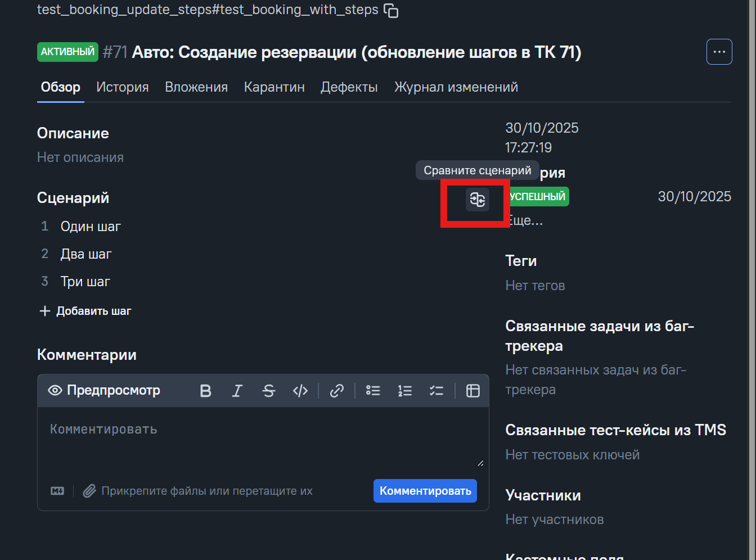Click the 'Нет описания' placeholder text
The width and height of the screenshot is (756, 560).
[80, 157]
